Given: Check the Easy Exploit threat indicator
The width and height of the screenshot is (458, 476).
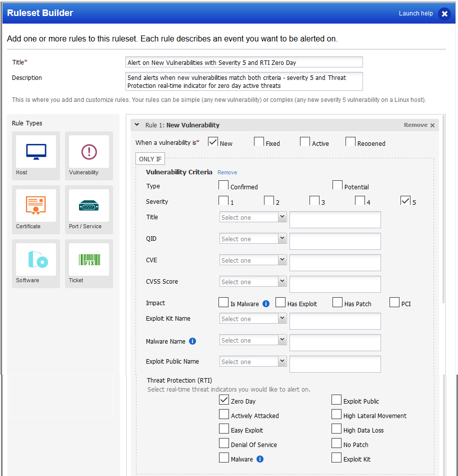Looking at the screenshot, I should pyautogui.click(x=224, y=429).
